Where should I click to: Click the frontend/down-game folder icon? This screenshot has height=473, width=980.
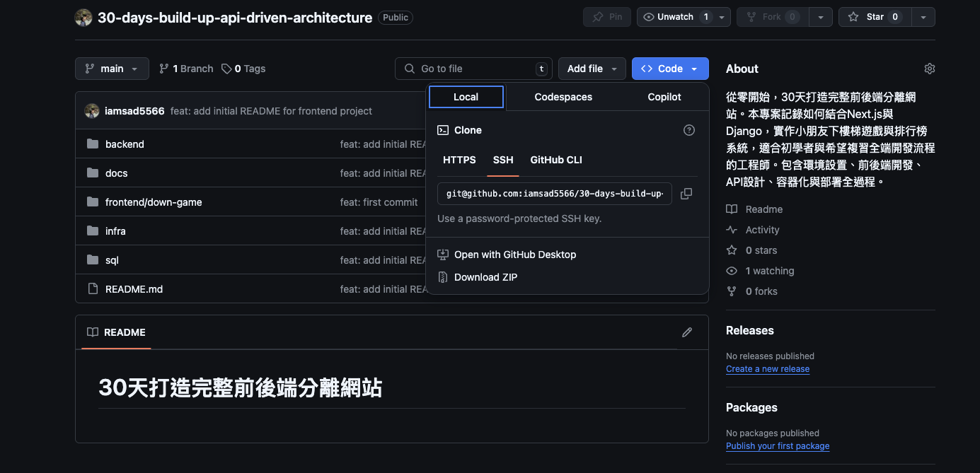[93, 202]
